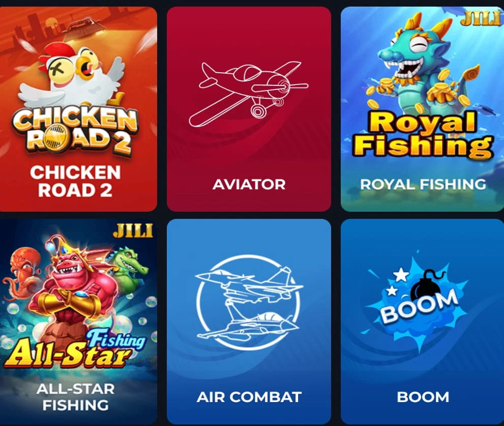Launch the BOOM game label
Screen dimensions: 504x426
coord(423,396)
